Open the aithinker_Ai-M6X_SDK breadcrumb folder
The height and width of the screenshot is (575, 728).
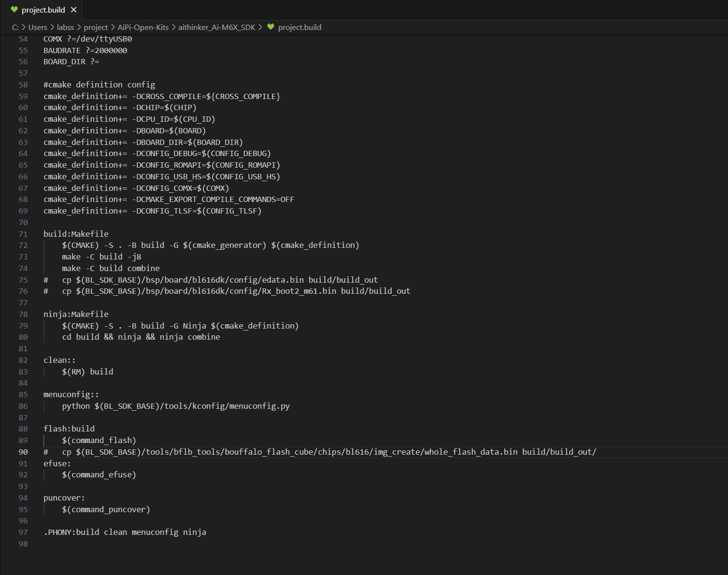pyautogui.click(x=216, y=28)
